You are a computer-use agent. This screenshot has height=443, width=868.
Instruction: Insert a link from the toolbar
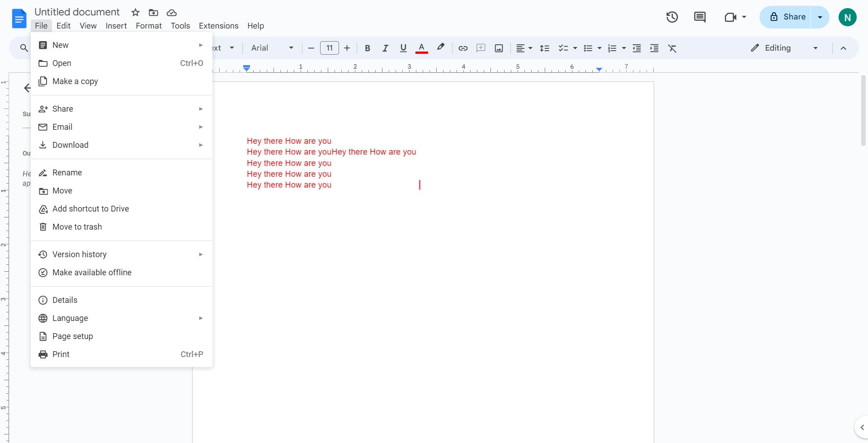(x=462, y=48)
